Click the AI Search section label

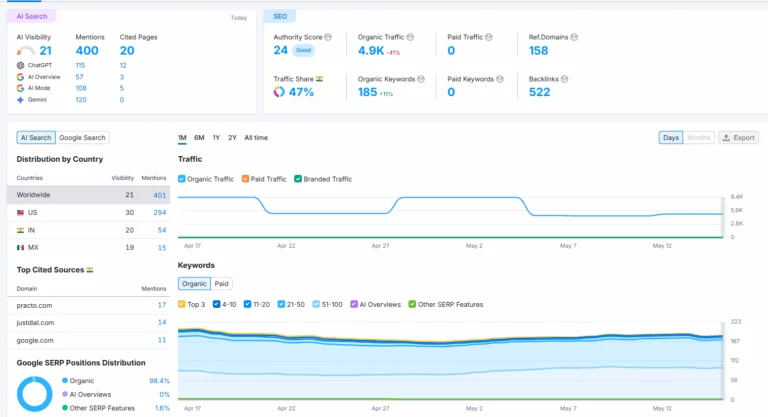pos(32,16)
